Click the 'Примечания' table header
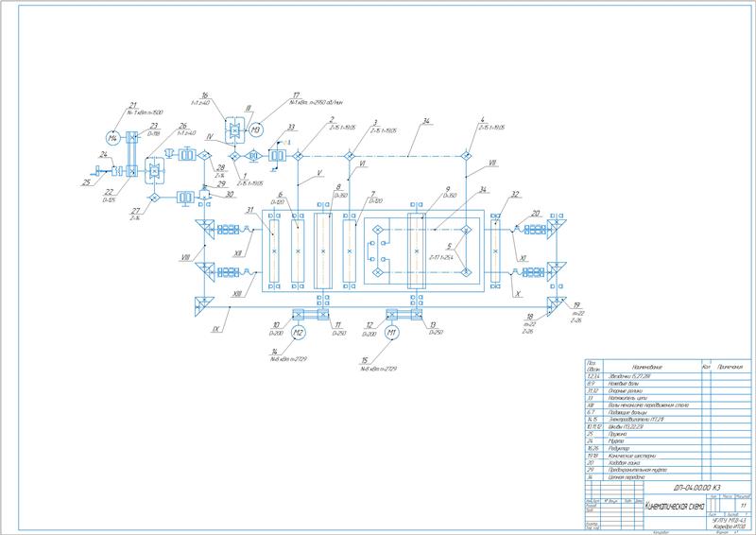The height and width of the screenshot is (535, 756). click(730, 367)
